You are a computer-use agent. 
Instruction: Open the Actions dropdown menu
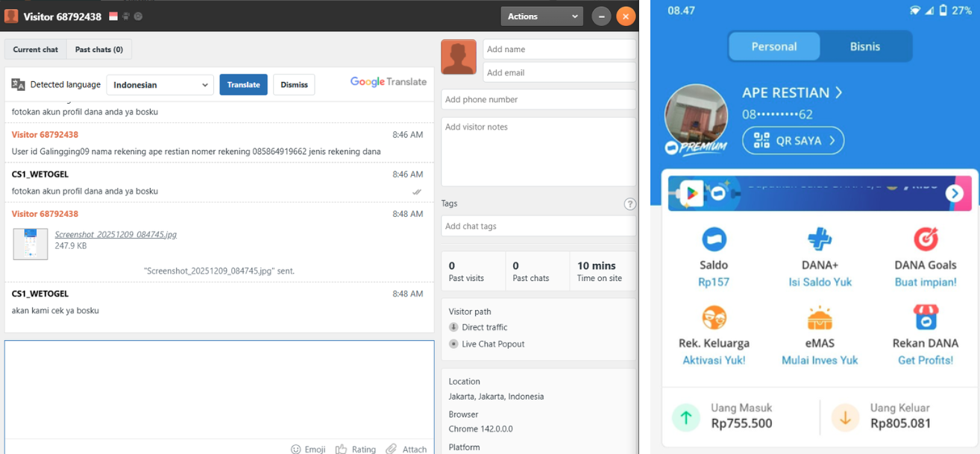(x=541, y=16)
